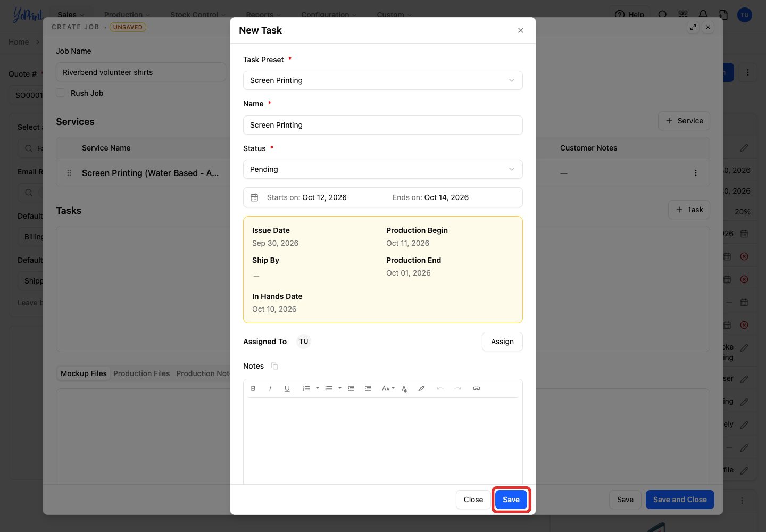766x532 pixels.
Task: Select the highlighter tool in Notes toolbar
Action: point(421,388)
